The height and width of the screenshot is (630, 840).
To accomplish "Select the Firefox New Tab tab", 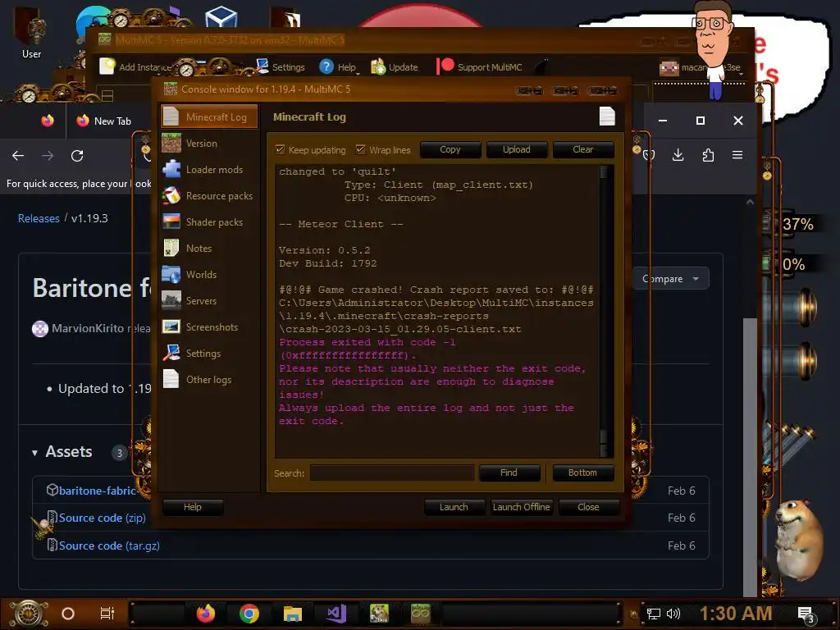I will click(x=105, y=121).
